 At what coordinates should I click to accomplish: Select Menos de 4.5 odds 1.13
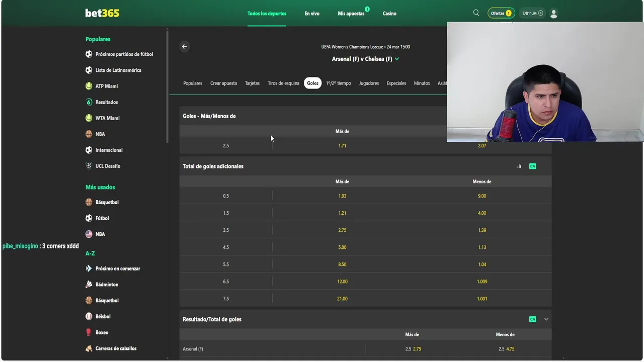[482, 247]
